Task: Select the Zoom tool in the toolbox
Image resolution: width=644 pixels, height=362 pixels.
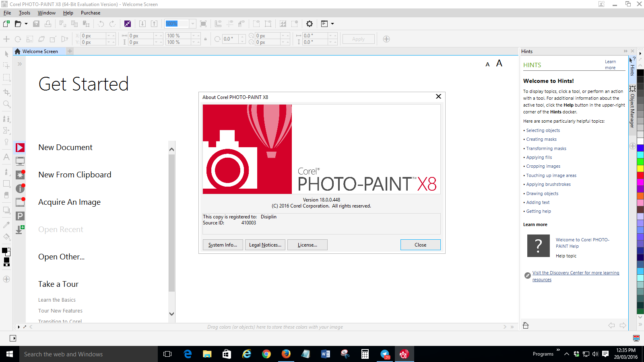Action: (6, 104)
